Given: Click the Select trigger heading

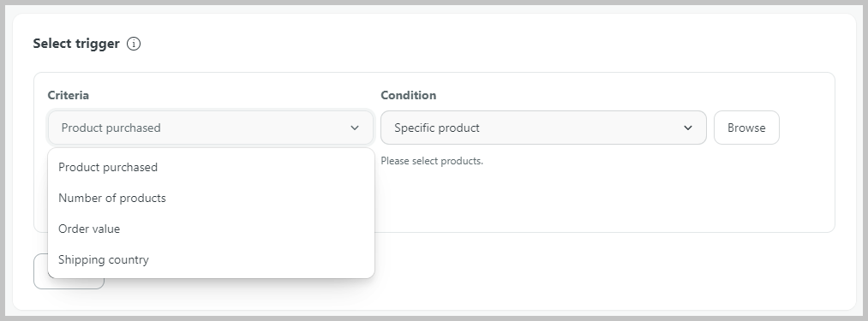Looking at the screenshot, I should [x=76, y=44].
